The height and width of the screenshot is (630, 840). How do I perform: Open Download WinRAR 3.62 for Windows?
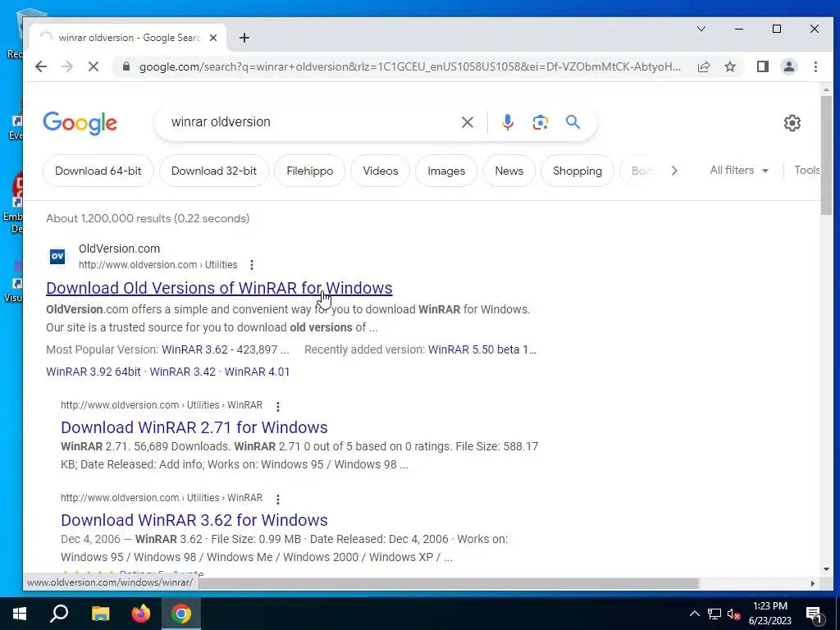pos(194,520)
